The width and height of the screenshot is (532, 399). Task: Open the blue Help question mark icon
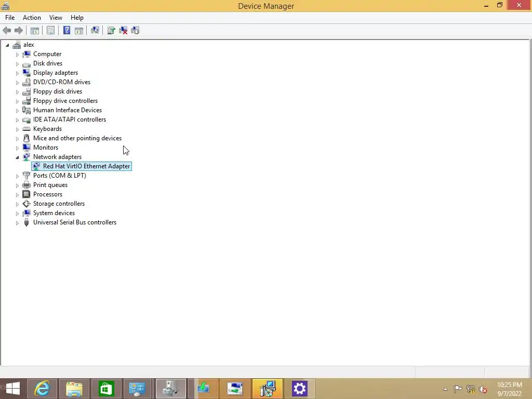(x=67, y=31)
